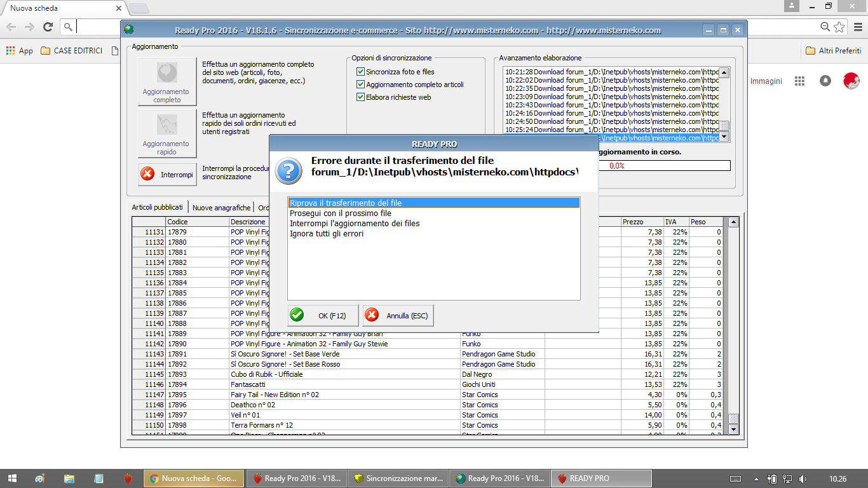Image resolution: width=868 pixels, height=488 pixels.
Task: Choose Ignora tutti gli errori
Action: pyautogui.click(x=434, y=234)
